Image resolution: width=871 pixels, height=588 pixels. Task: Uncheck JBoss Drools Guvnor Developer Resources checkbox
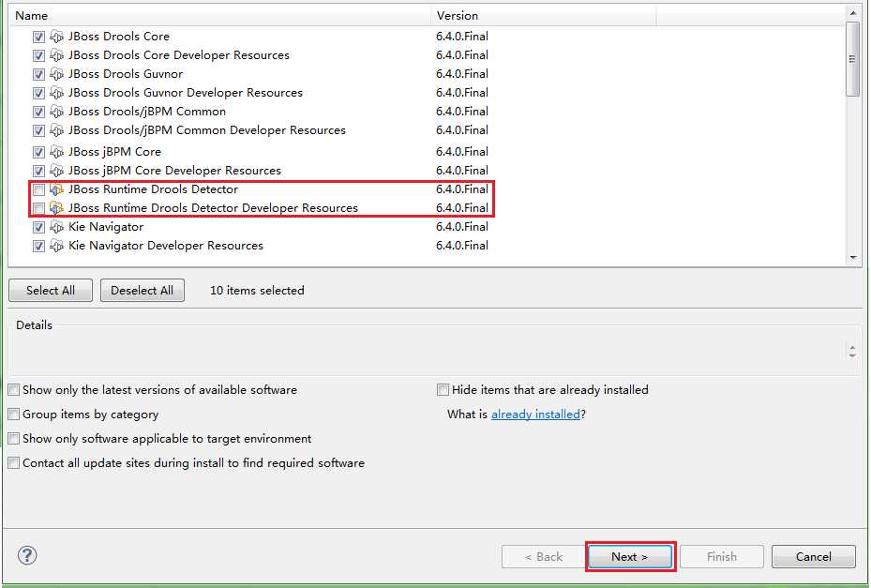pos(38,94)
